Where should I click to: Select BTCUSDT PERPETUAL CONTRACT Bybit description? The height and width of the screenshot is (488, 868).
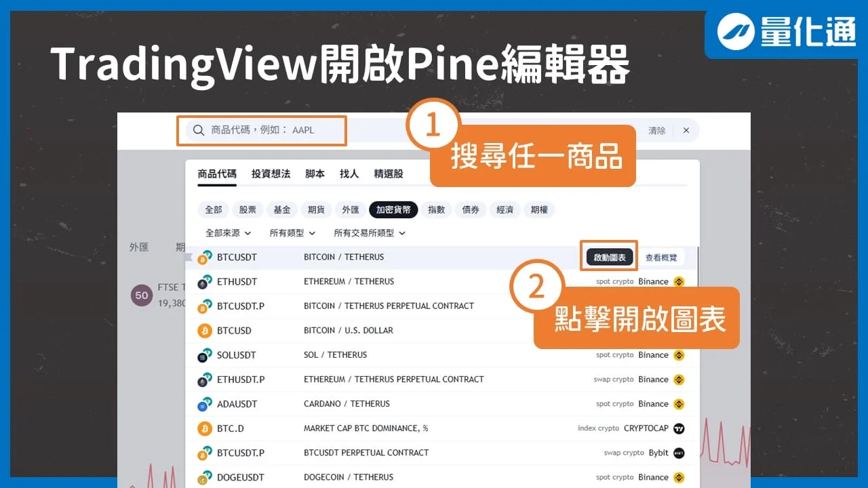pyautogui.click(x=366, y=453)
